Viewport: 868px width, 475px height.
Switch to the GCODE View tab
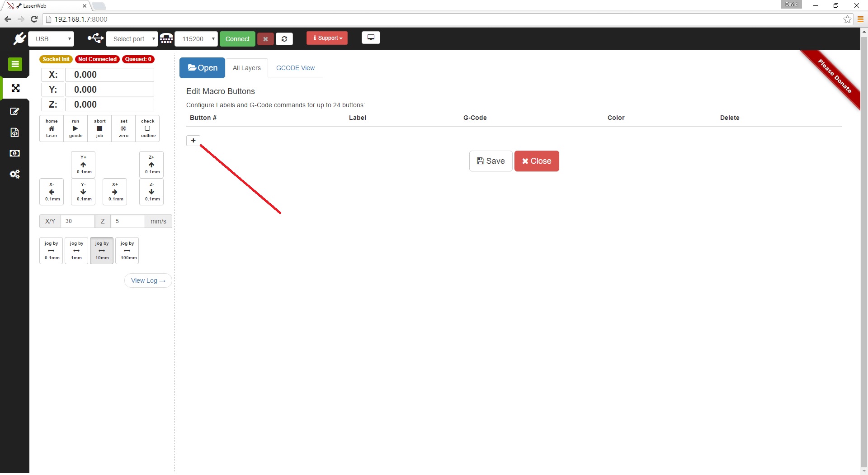click(295, 68)
